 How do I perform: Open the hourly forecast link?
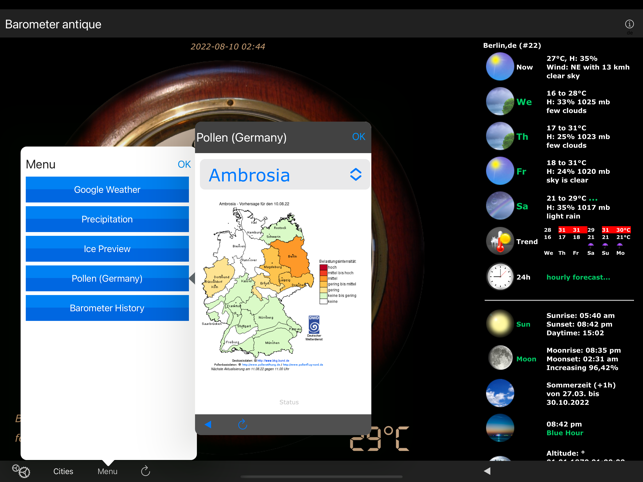pos(578,277)
